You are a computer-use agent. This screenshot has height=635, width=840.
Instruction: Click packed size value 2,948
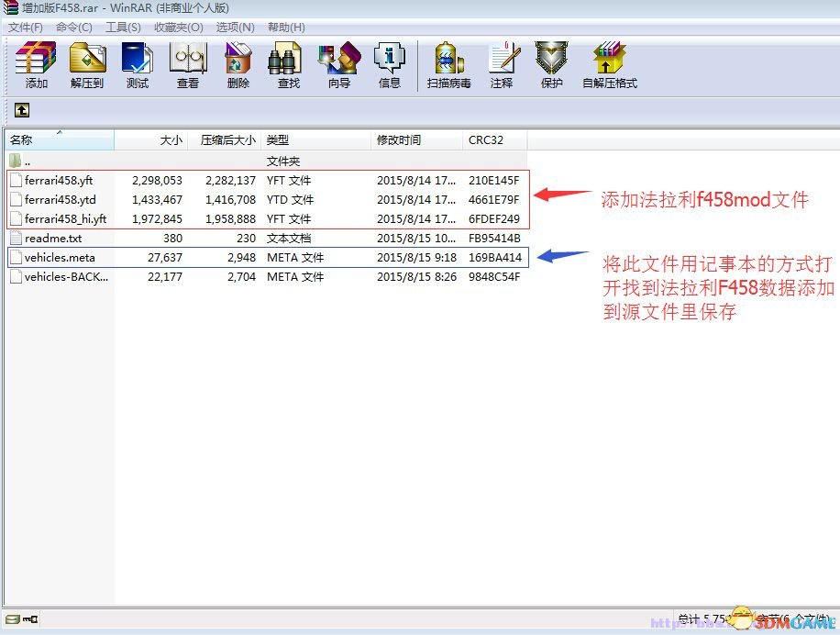(241, 258)
